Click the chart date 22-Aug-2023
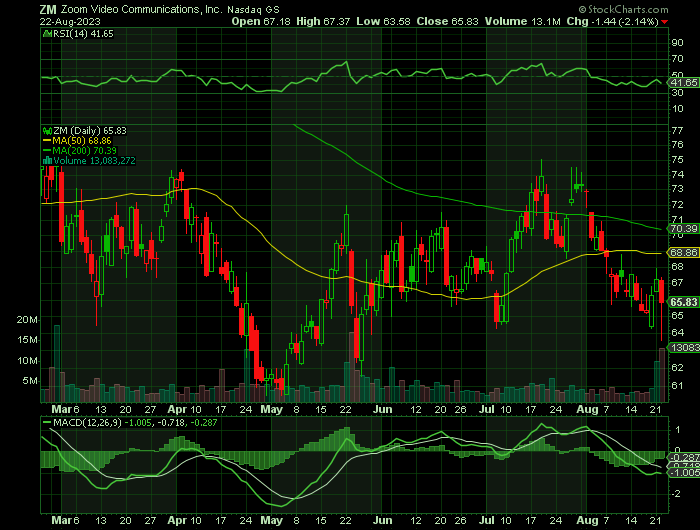 click(70, 21)
